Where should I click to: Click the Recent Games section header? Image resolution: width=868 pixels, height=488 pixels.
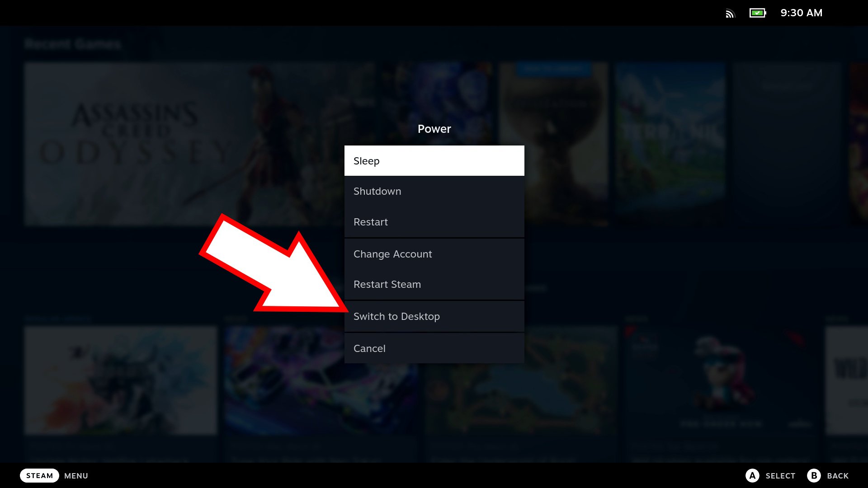click(x=72, y=43)
